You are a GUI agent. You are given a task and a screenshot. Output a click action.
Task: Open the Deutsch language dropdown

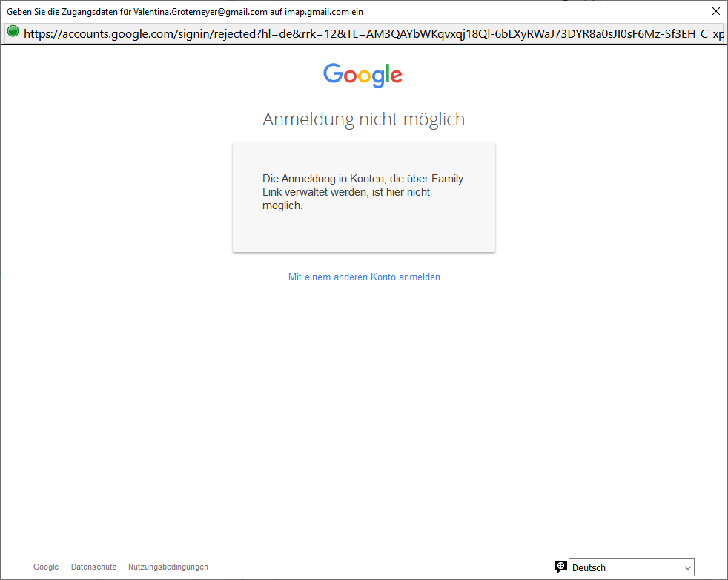pyautogui.click(x=632, y=567)
